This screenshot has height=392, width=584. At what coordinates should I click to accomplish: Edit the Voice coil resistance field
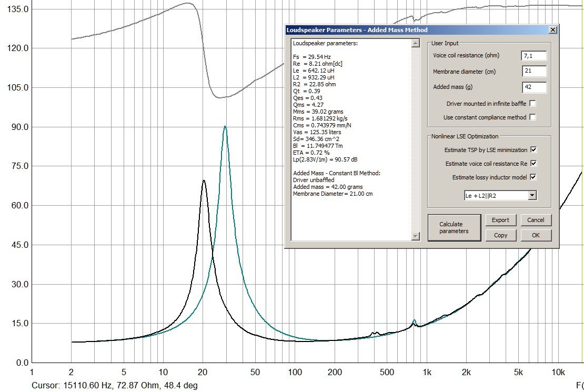[533, 56]
